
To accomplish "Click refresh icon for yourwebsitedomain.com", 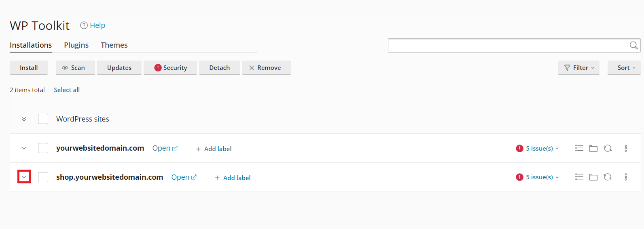I will point(607,148).
